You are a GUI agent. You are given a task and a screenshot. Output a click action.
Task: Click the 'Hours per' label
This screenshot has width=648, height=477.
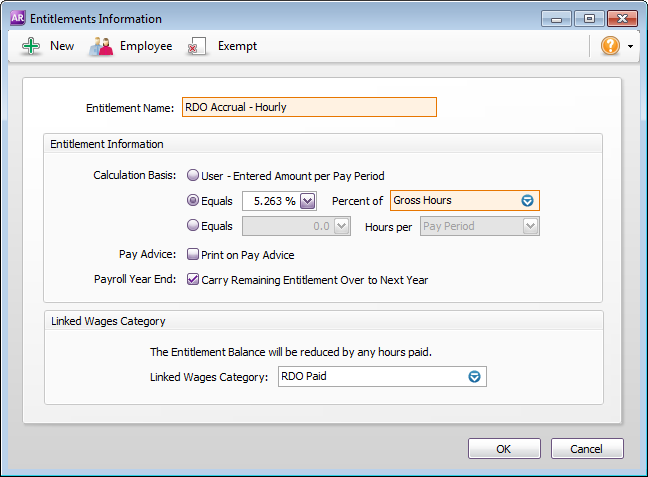[x=388, y=227]
